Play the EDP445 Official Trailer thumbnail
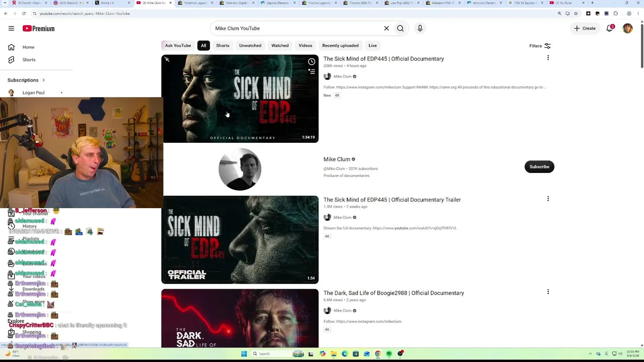This screenshot has width=644, height=362. [x=240, y=240]
